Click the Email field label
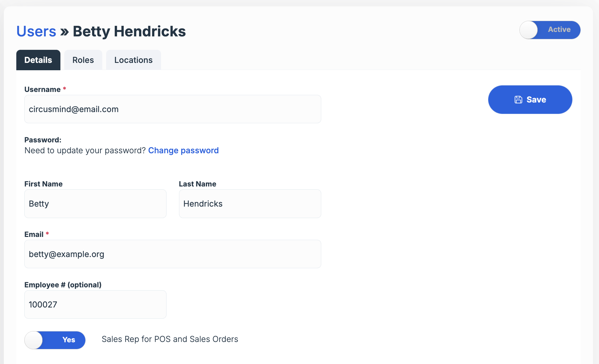The height and width of the screenshot is (364, 599). pos(34,234)
